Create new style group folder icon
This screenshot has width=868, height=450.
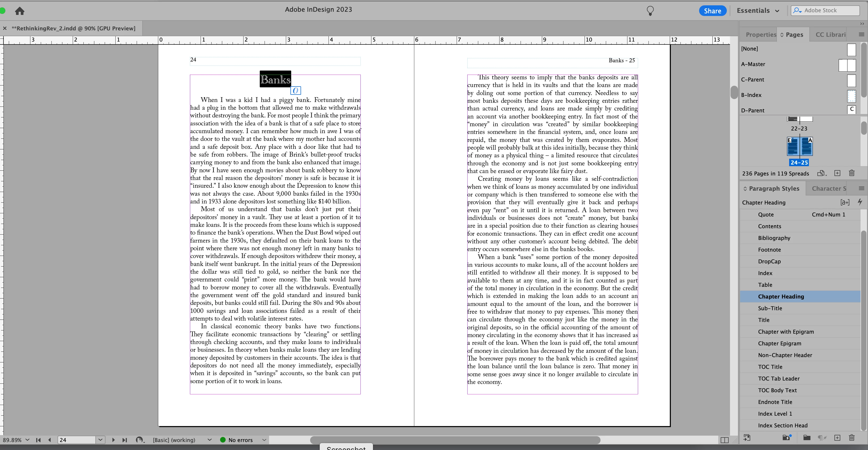point(807,437)
